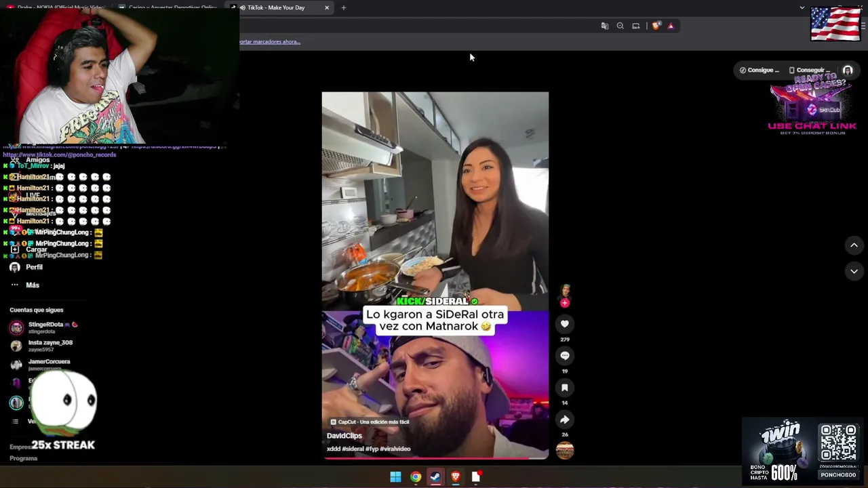Expand the browser tab search dropdown arrow

802,7
